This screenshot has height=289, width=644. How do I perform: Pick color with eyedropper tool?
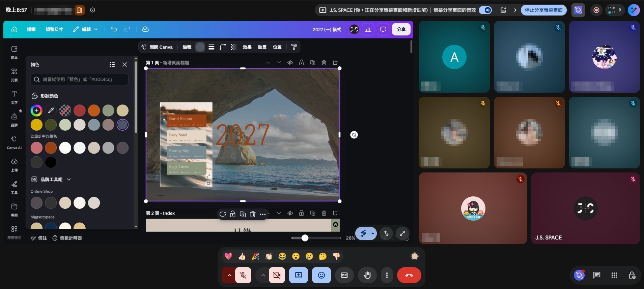pyautogui.click(x=51, y=110)
